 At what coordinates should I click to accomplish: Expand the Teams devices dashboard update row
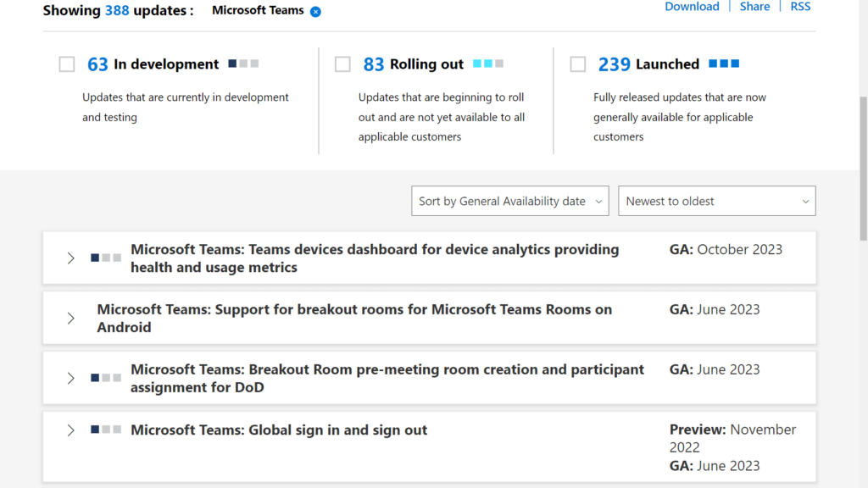pos(71,258)
